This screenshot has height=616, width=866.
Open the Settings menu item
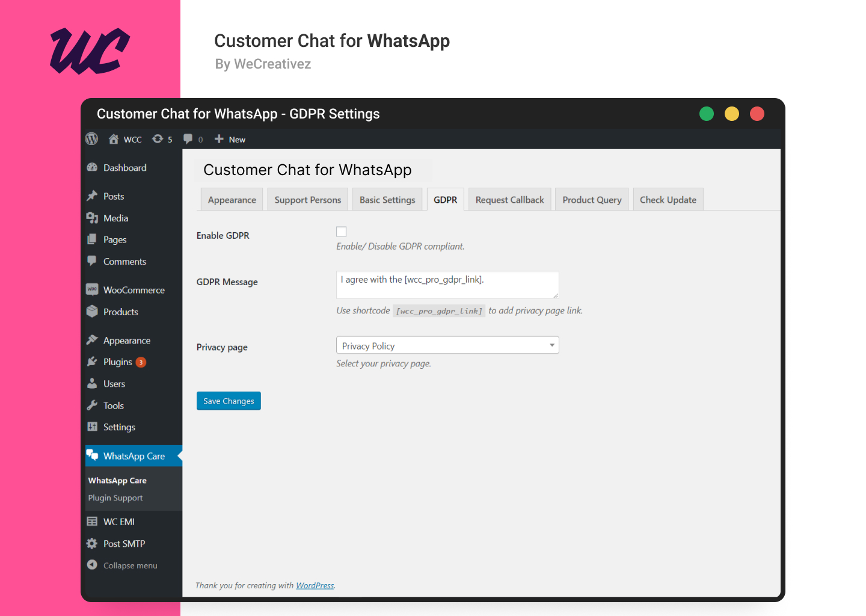(119, 427)
